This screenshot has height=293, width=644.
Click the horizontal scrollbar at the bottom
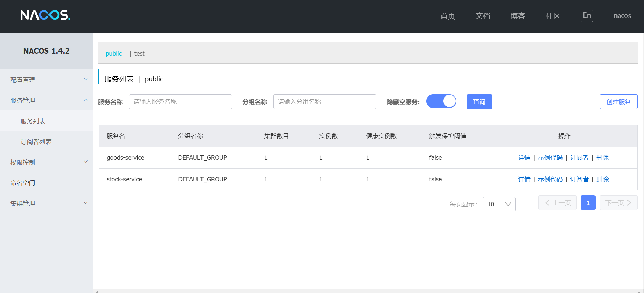click(x=368, y=291)
